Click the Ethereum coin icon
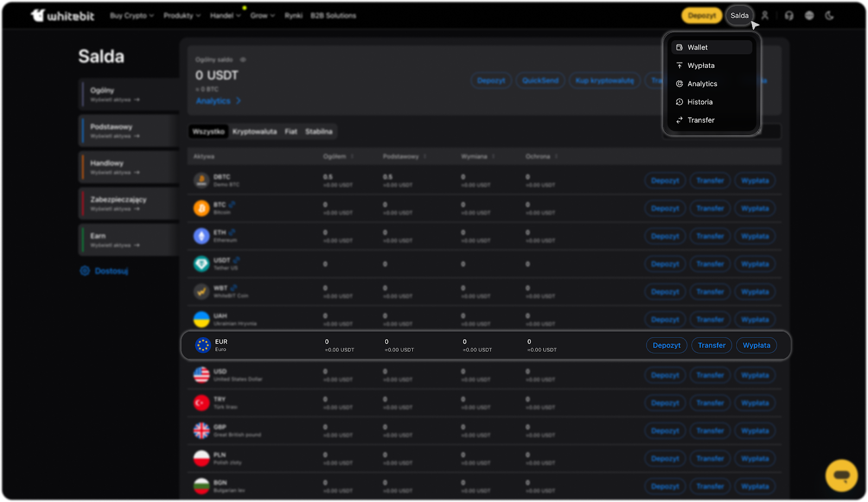 coord(202,236)
